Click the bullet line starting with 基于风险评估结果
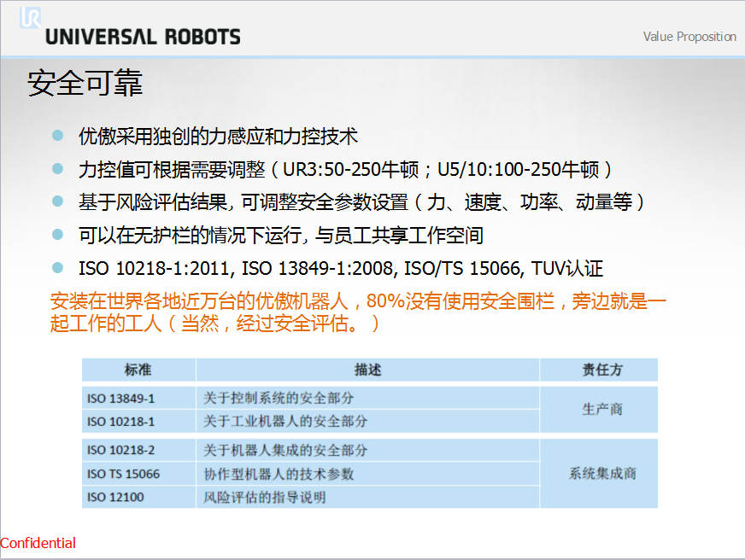 point(361,201)
